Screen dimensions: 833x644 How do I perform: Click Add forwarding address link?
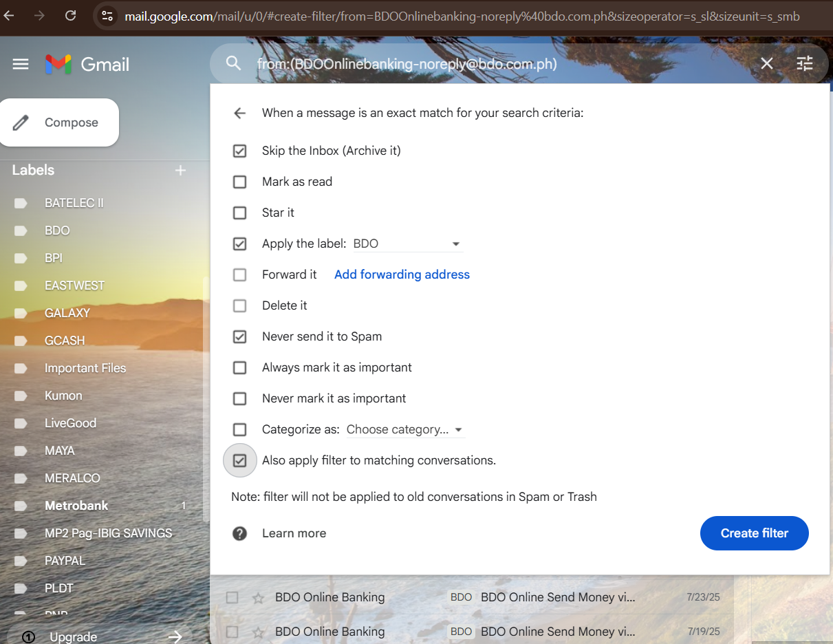tap(402, 275)
